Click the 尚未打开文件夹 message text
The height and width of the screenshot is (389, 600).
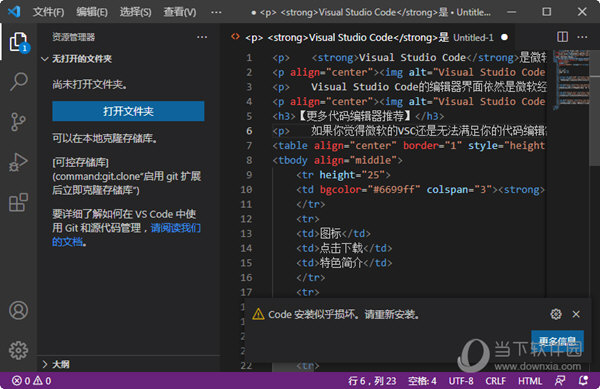tap(90, 85)
